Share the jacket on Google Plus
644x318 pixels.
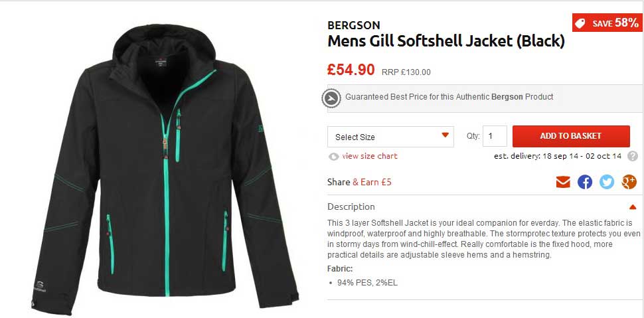629,182
